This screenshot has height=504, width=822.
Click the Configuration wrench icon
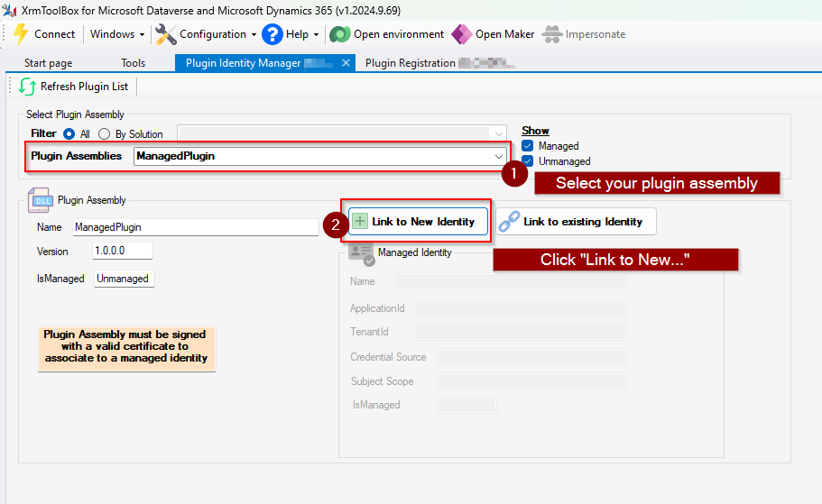click(x=166, y=34)
